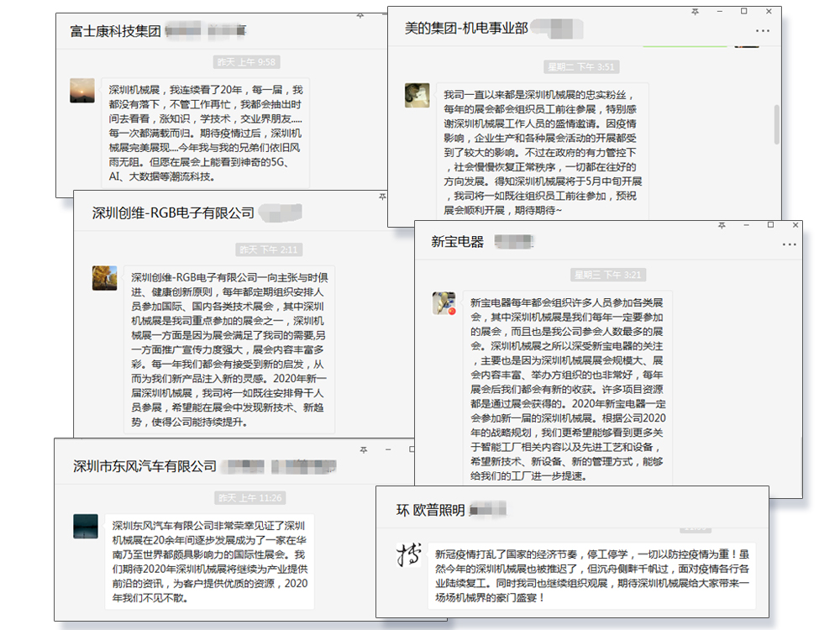Click the 东风汽车 window title bar to focus
The height and width of the screenshot is (630, 840).
click(x=210, y=465)
